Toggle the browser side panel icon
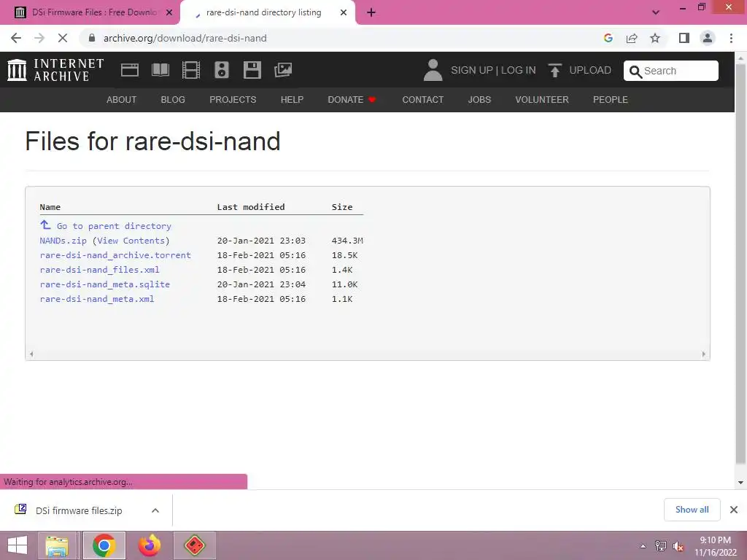The height and width of the screenshot is (560, 747). 684,38
